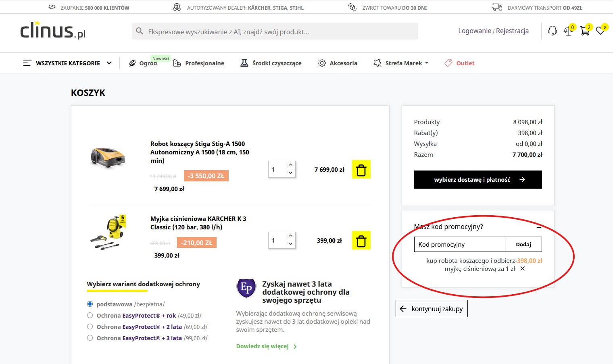The width and height of the screenshot is (613, 364).
Task: Click the free transport truck icon
Action: pyautogui.click(x=497, y=7)
